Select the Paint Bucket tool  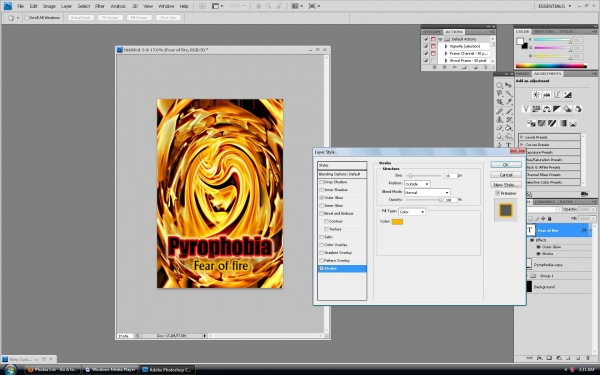(509, 128)
